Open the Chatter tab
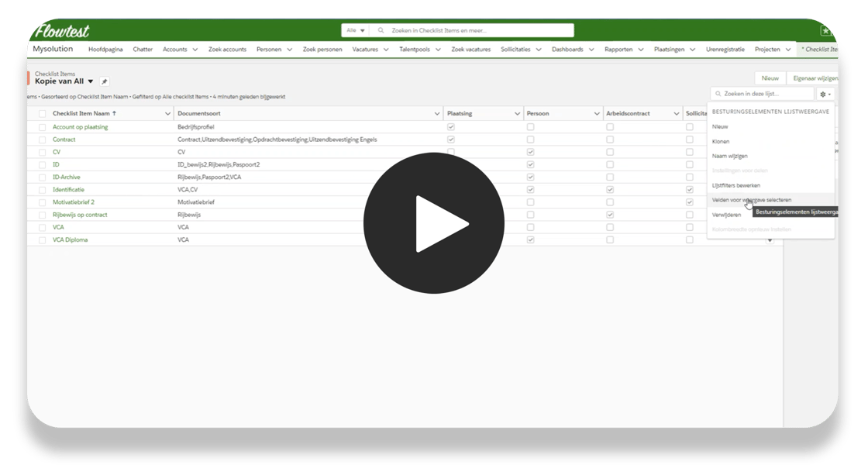This screenshot has width=868, height=472. point(143,50)
